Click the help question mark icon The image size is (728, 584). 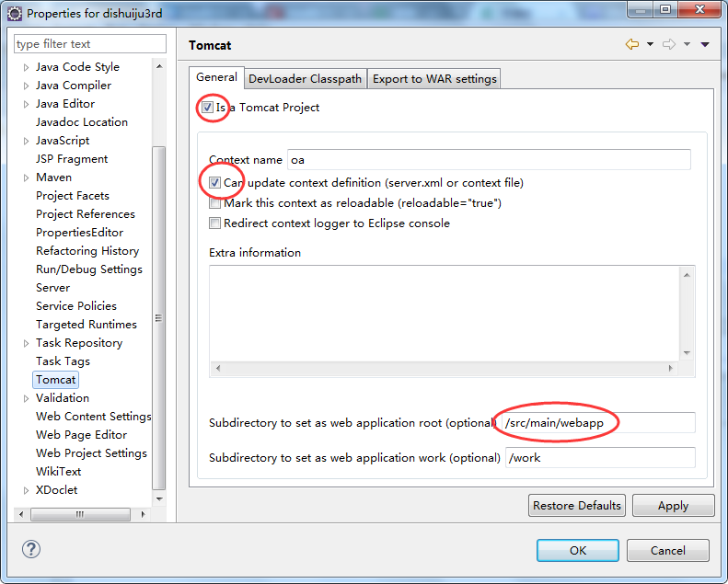coord(31,549)
